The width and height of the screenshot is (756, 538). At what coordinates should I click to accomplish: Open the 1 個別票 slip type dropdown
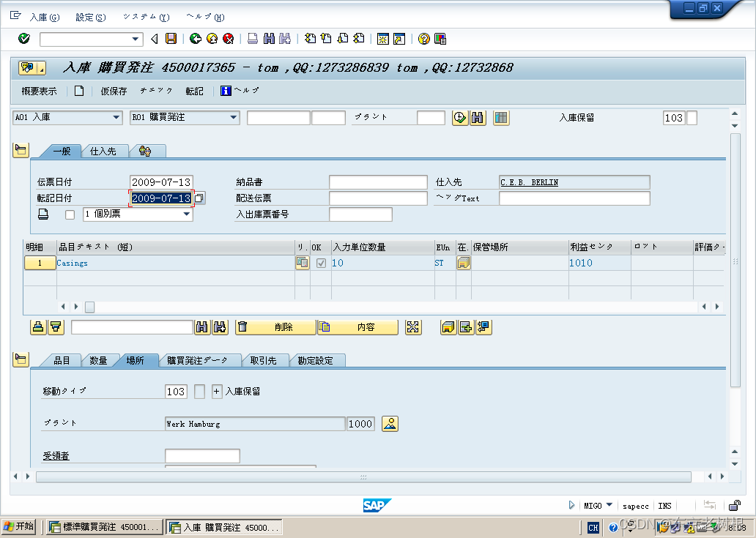[187, 214]
